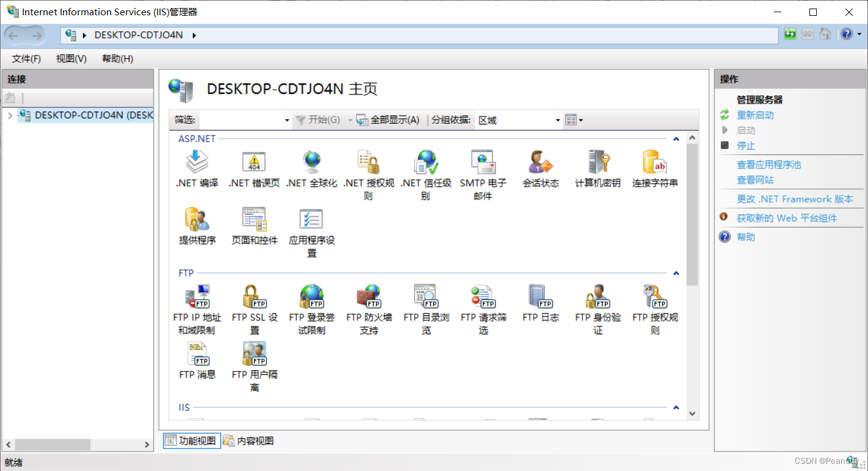Image resolution: width=868 pixels, height=471 pixels.
Task: Open the 筛选 filter dropdown
Action: (x=287, y=120)
